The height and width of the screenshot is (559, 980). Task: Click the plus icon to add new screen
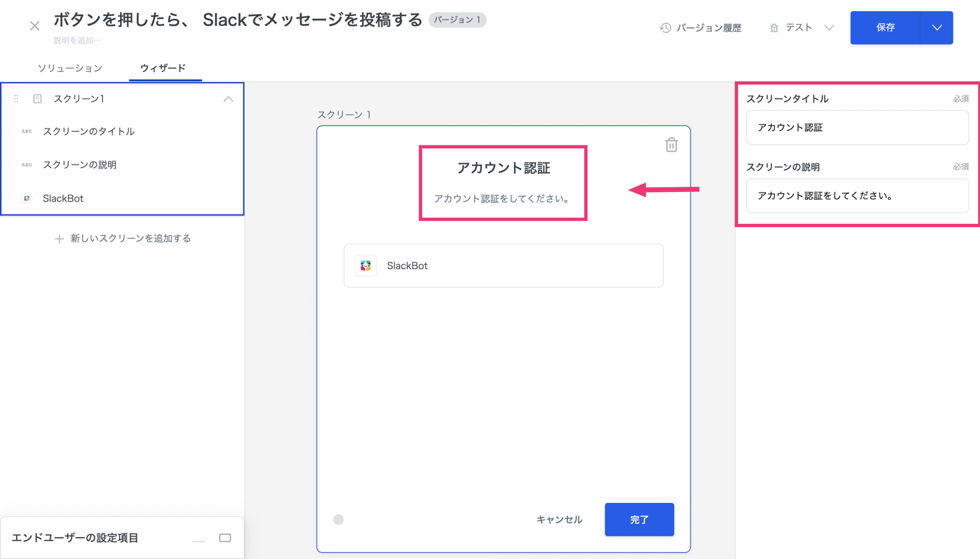coord(59,239)
